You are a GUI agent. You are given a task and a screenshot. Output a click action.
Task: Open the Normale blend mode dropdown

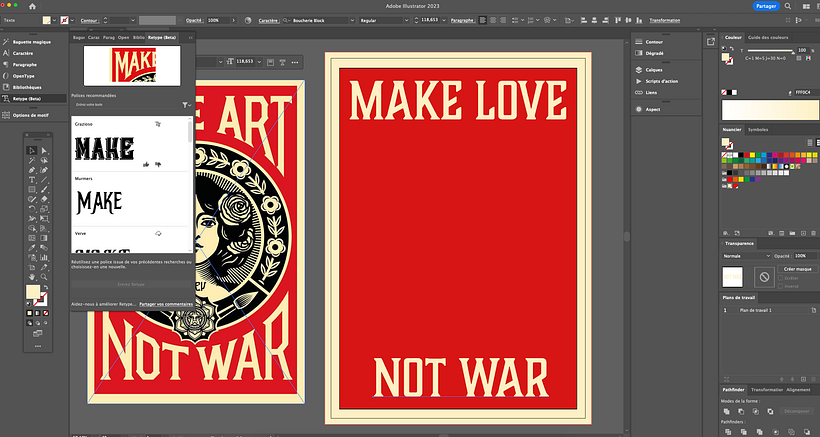click(x=748, y=256)
